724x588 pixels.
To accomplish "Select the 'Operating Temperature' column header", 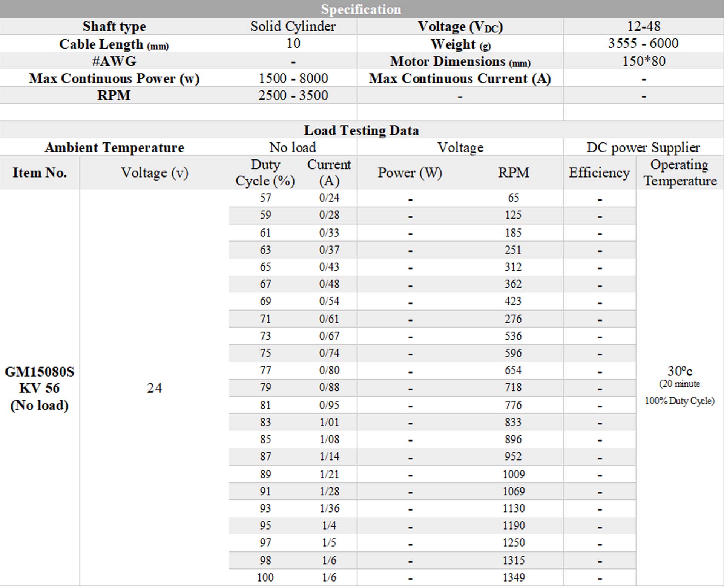I will click(680, 173).
